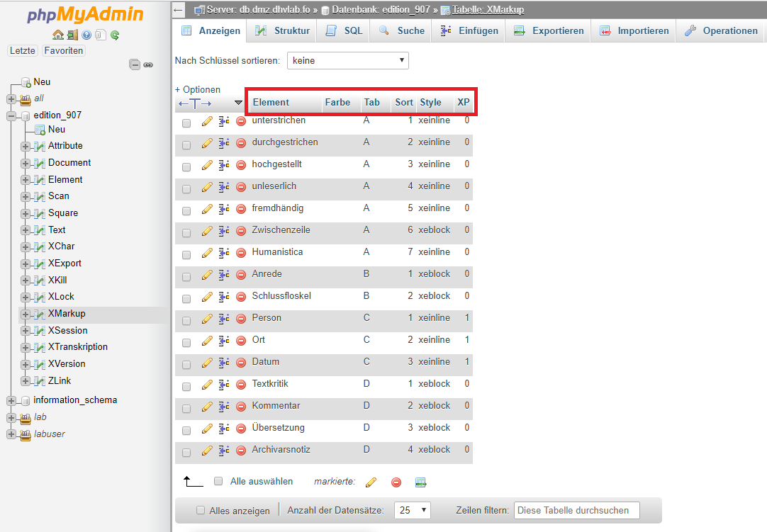Switch to the Struktur tab

(x=283, y=31)
